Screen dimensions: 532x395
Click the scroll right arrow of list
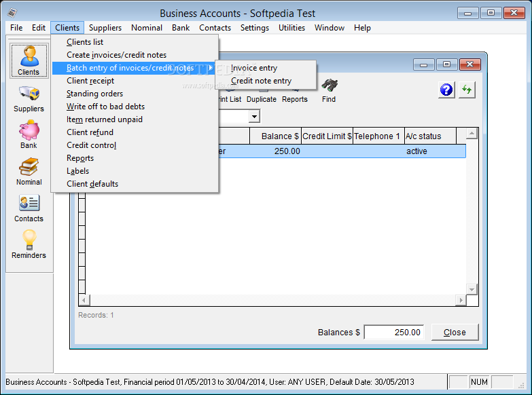(461, 300)
